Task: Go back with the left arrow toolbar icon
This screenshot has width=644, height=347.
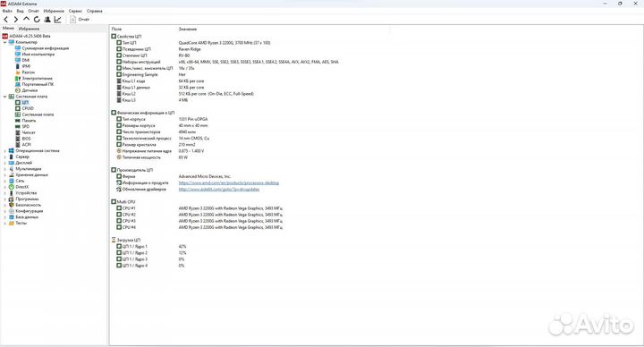Action: [5, 20]
